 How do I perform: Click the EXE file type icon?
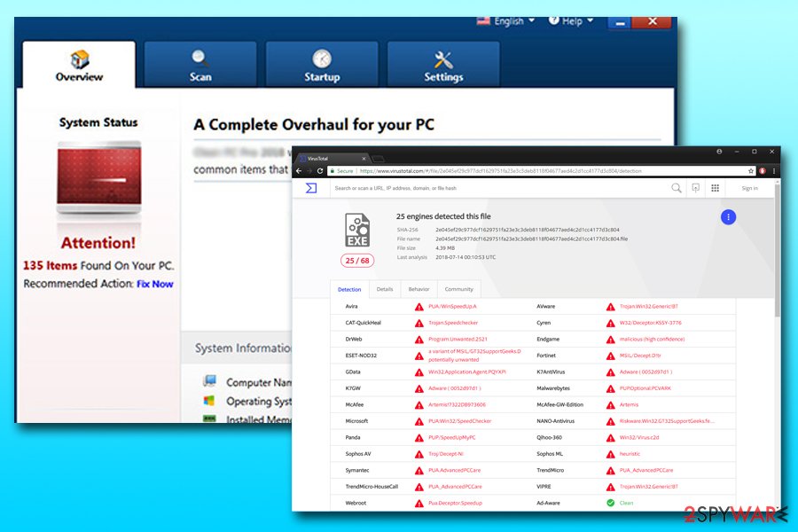point(357,231)
